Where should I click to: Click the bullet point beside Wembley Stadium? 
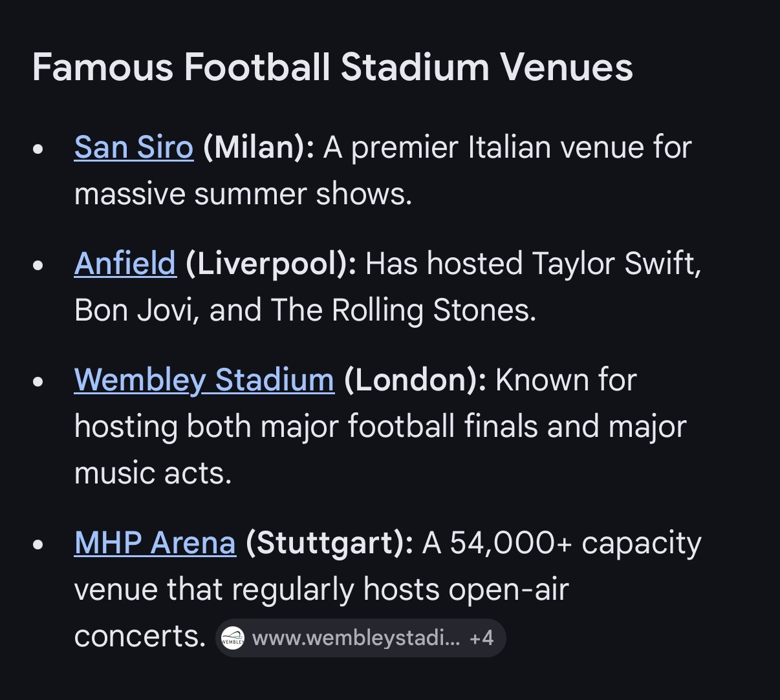[x=39, y=381]
